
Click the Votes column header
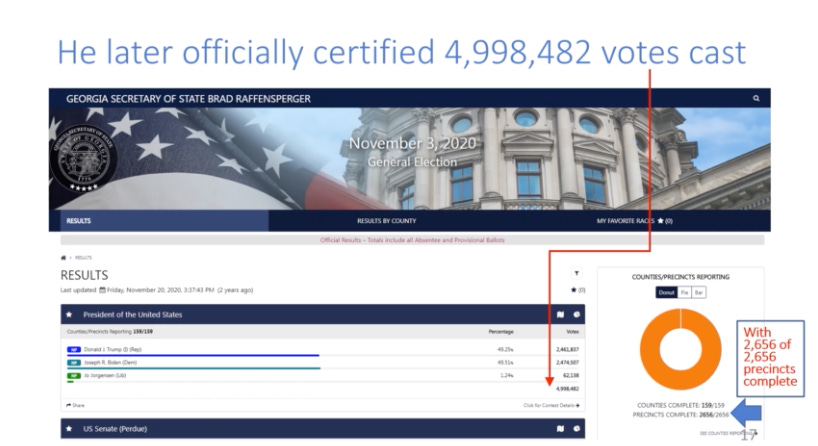[x=573, y=332]
